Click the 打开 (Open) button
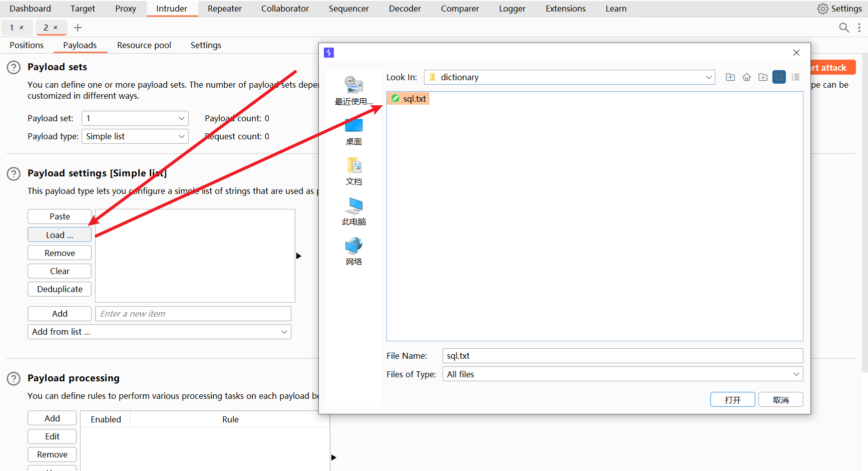This screenshot has height=471, width=868. point(732,399)
